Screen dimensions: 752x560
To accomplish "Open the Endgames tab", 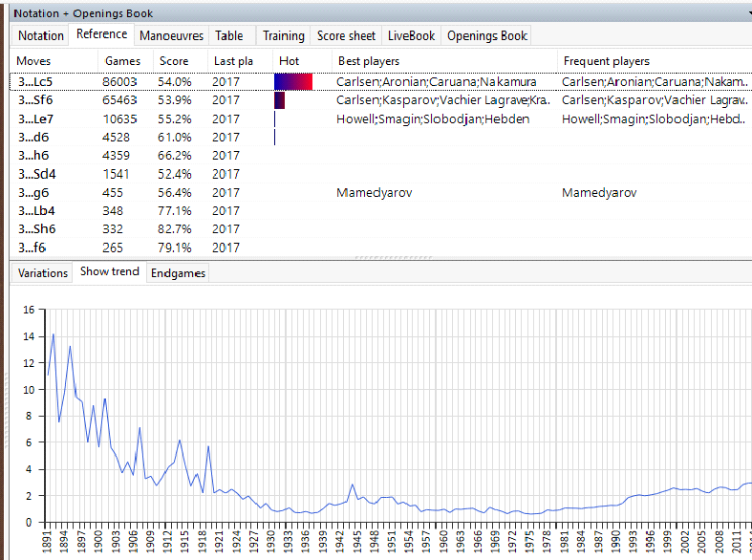I will 179,272.
